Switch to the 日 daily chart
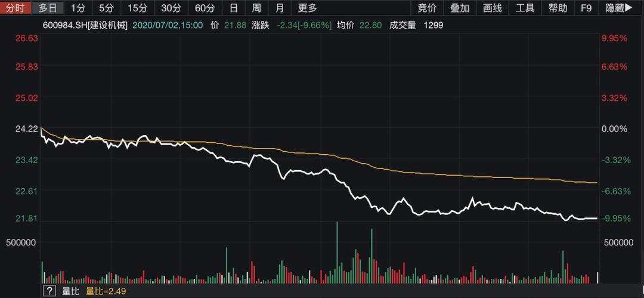The image size is (644, 298). (x=233, y=8)
